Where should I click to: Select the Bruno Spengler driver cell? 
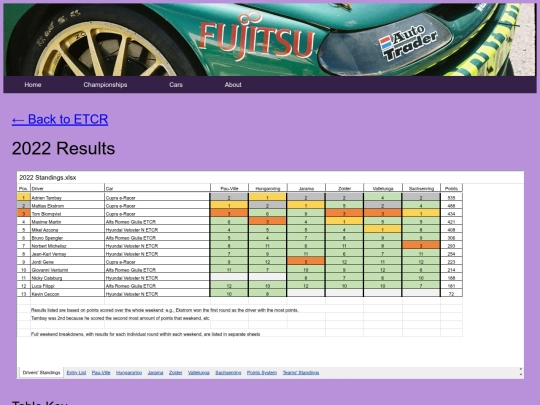(x=68, y=238)
